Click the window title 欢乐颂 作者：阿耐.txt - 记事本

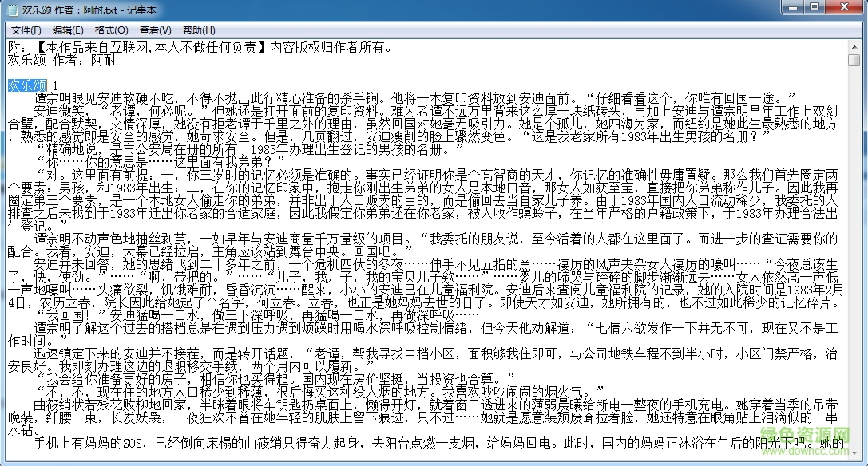click(89, 10)
